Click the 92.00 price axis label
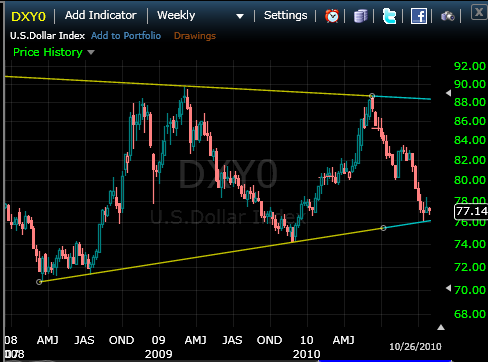488x362 pixels. point(470,66)
